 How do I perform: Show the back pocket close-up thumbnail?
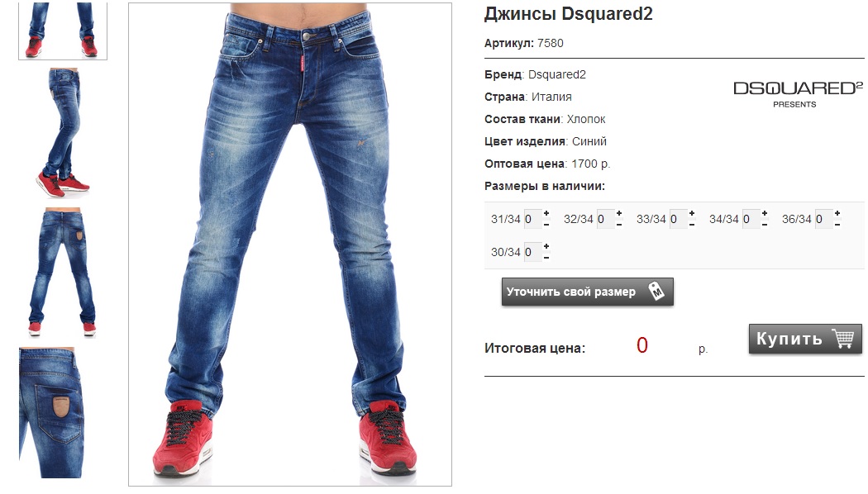51,413
